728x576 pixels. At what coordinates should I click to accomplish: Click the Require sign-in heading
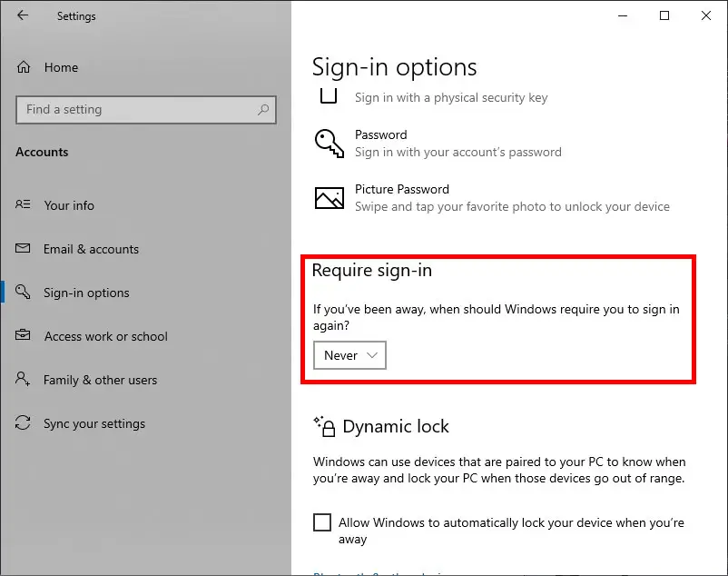coord(372,271)
